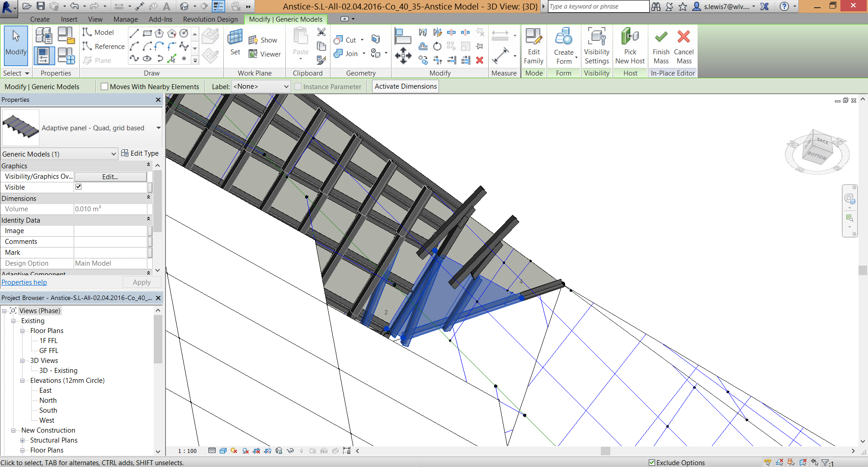
Task: Click the keyword search input field
Action: click(598, 6)
